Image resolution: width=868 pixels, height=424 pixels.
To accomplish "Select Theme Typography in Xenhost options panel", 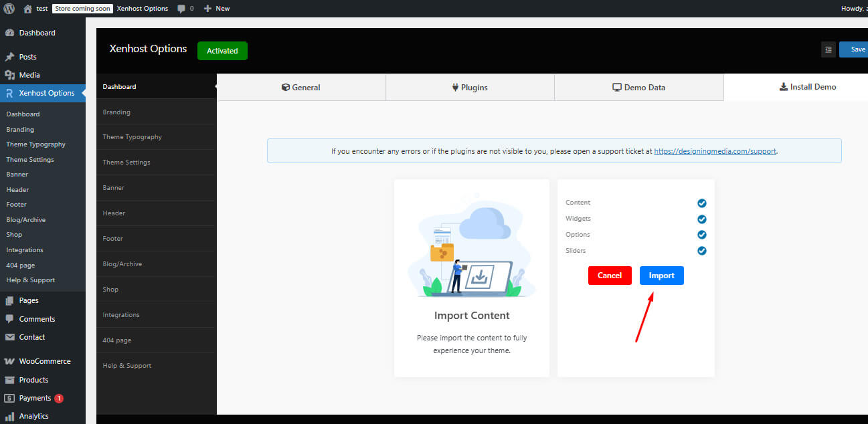I will (157, 137).
